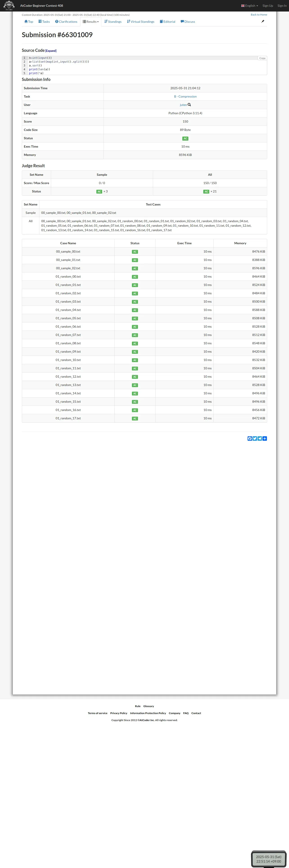Open the Clarifications tab

pos(66,22)
